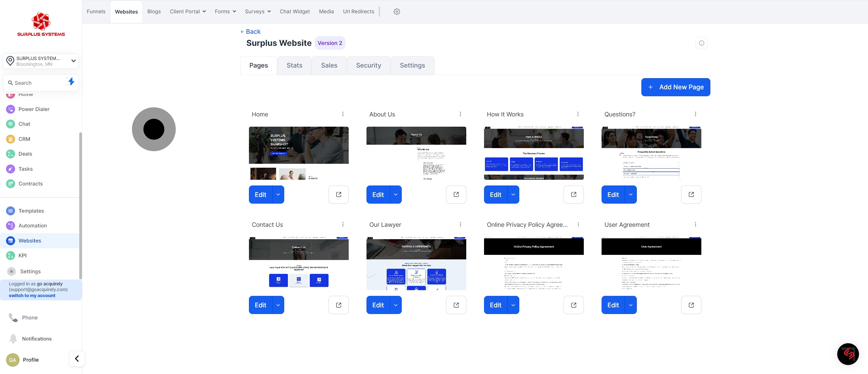Open Power Dialer from sidebar

coord(34,109)
